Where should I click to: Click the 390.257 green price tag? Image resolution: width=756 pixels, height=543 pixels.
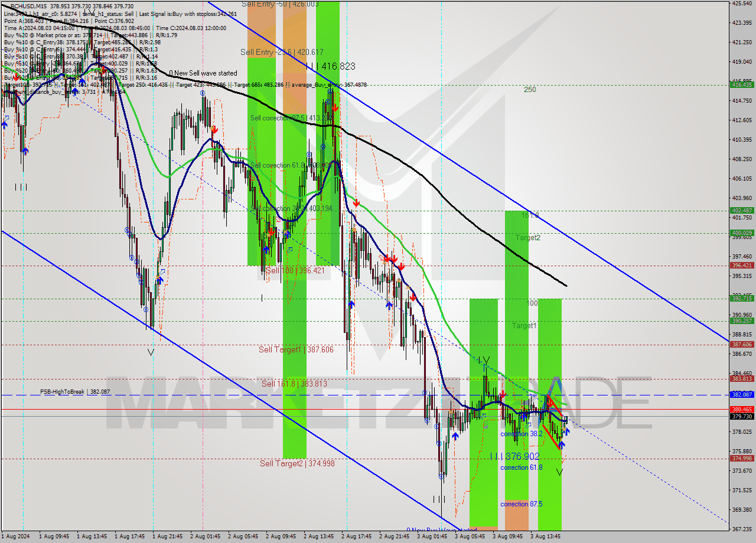click(742, 320)
